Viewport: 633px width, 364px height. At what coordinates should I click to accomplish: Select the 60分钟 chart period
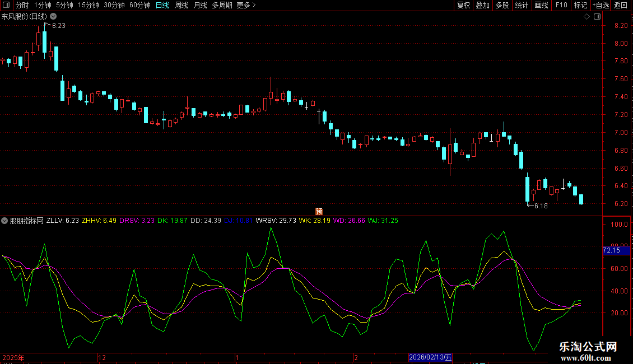pyautogui.click(x=139, y=6)
